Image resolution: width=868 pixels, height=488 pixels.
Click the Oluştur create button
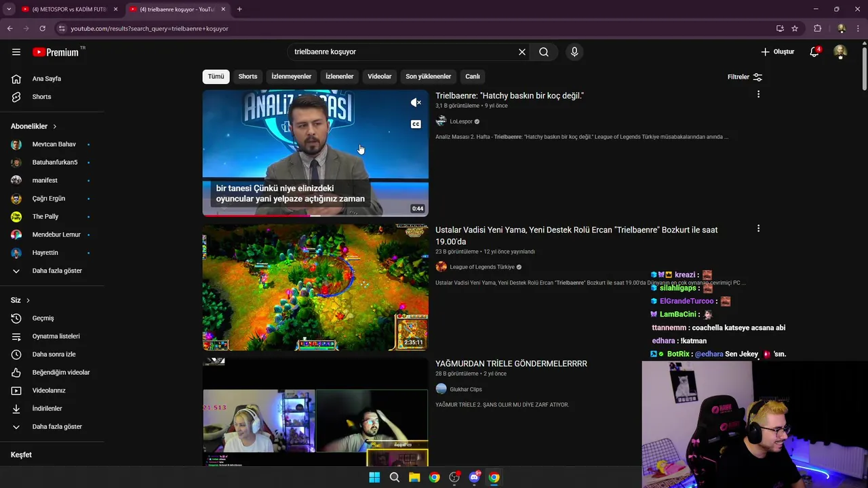tap(777, 52)
